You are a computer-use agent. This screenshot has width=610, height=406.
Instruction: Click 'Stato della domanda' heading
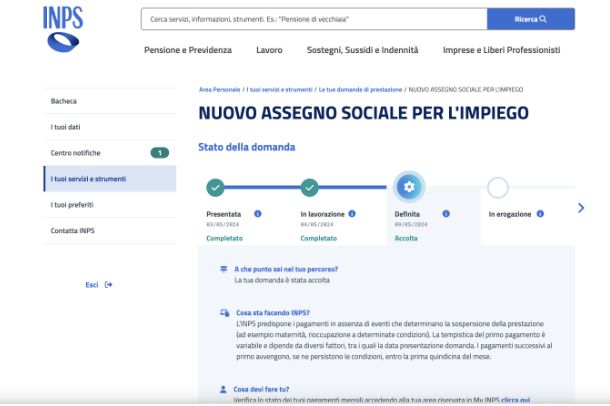(247, 147)
